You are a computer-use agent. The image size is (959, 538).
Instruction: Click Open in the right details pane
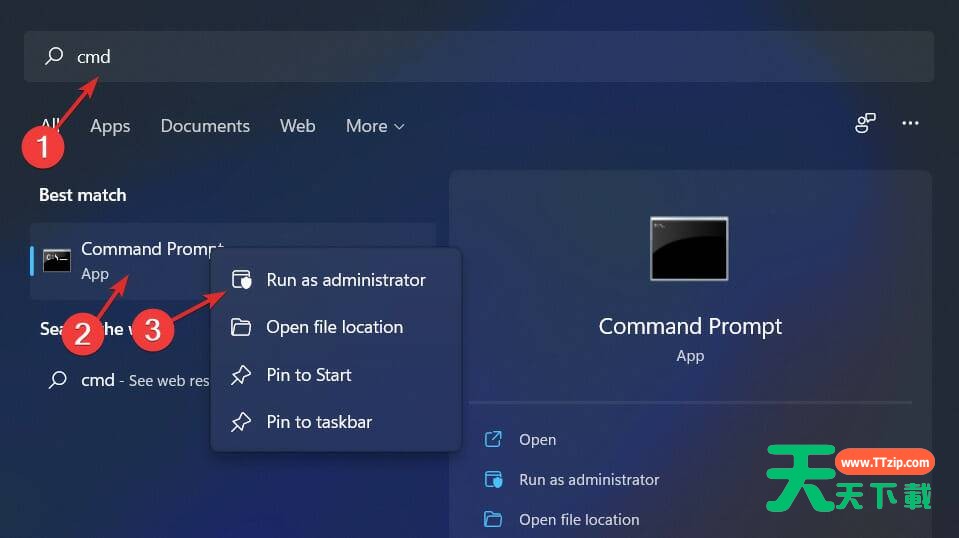tap(537, 440)
